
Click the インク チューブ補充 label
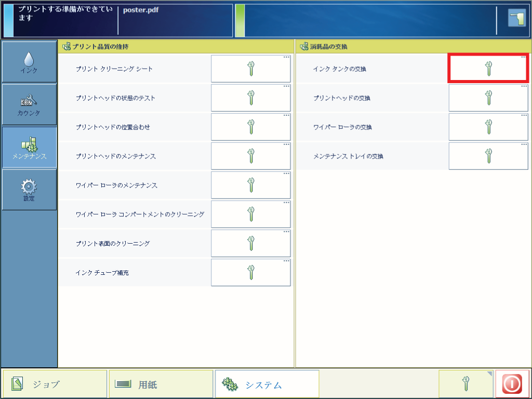pos(102,273)
